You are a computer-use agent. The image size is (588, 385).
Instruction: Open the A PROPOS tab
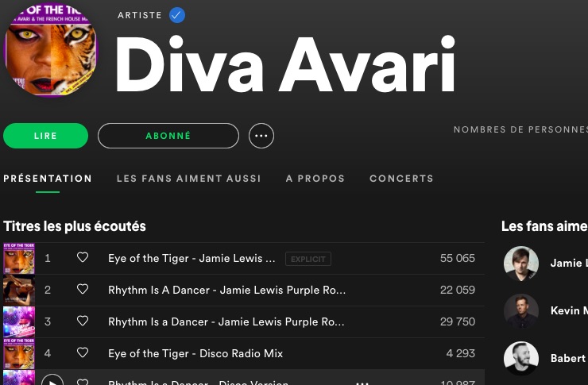(x=315, y=179)
